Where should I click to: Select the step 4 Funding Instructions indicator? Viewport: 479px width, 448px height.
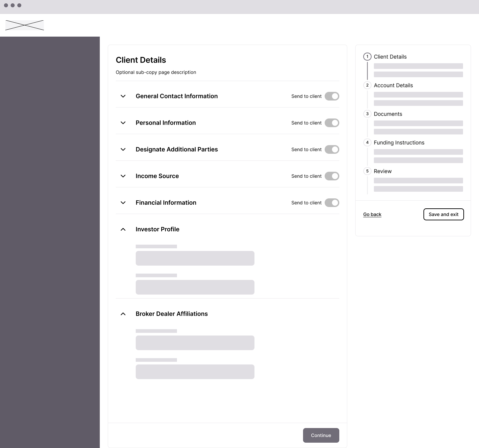(367, 142)
